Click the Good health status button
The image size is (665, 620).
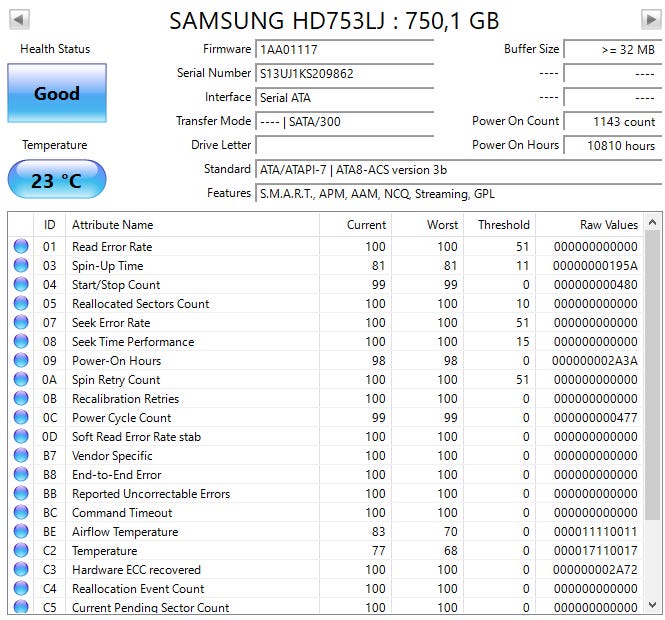(57, 93)
